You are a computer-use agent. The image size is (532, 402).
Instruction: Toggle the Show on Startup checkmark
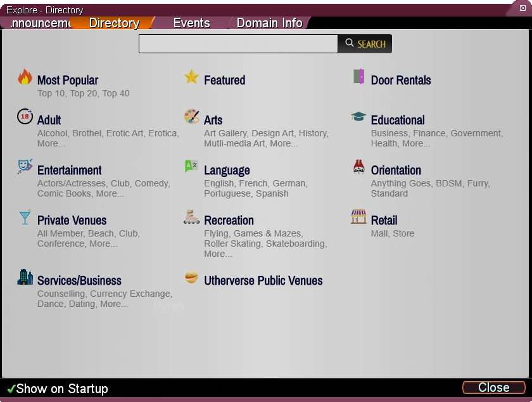(11, 389)
